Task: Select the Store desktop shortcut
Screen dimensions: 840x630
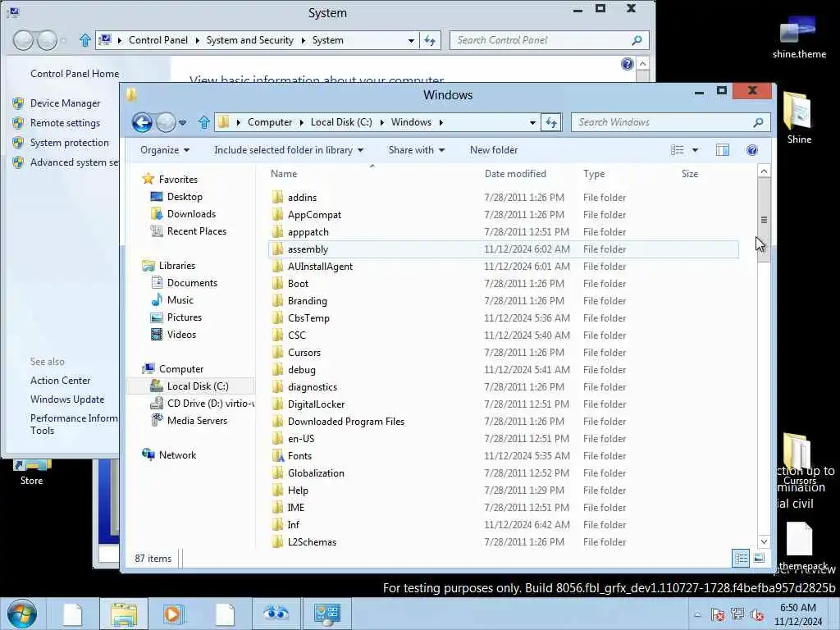Action: 32,472
